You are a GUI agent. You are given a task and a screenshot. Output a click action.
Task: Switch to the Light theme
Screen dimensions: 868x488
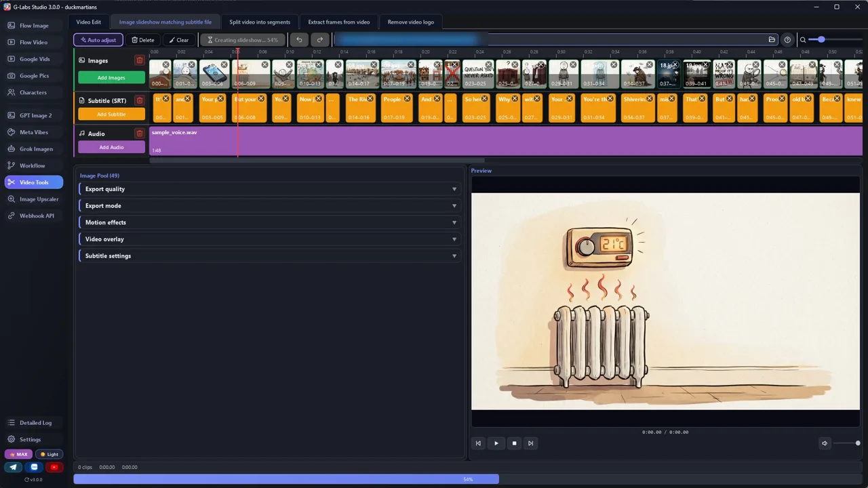click(50, 454)
